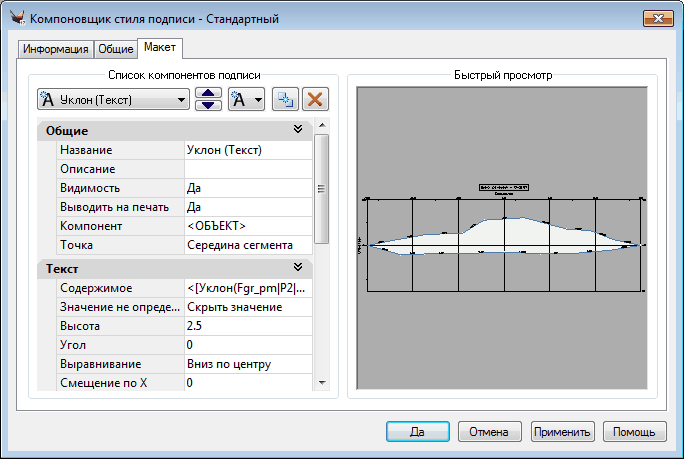Open the create text component 'A' menu
This screenshot has width=684, height=459.
[x=245, y=99]
